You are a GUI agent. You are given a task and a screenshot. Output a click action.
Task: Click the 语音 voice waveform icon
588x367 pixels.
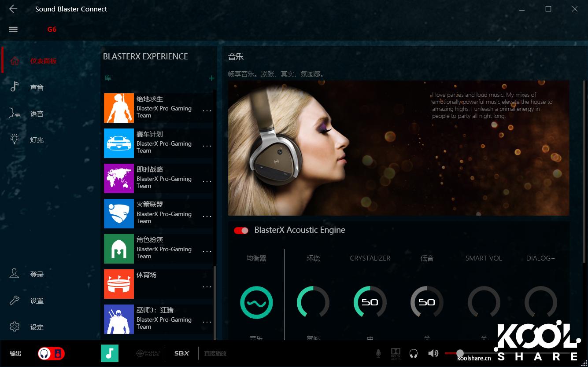pos(15,114)
